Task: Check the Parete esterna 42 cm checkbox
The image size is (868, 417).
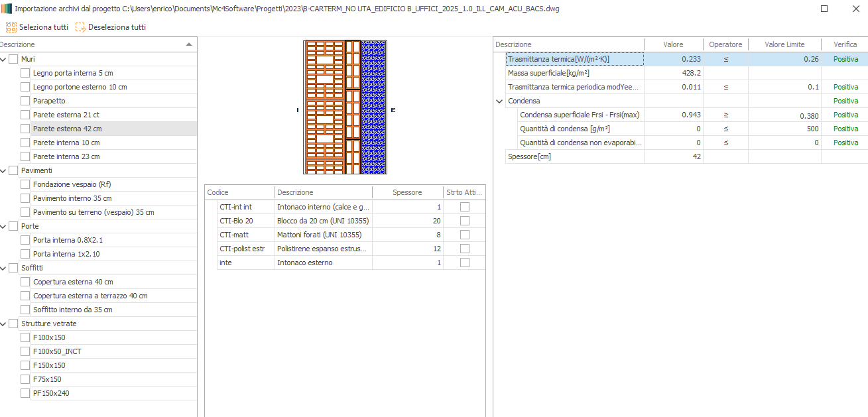Action: (25, 129)
